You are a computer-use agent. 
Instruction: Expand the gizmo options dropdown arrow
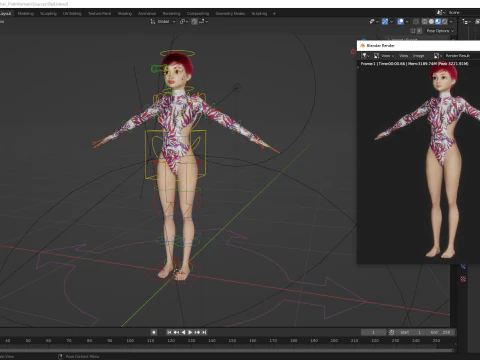[x=391, y=21]
